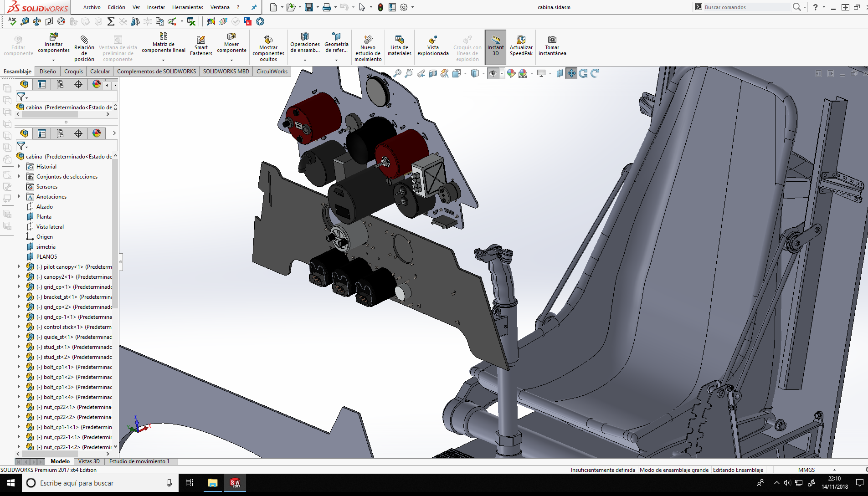This screenshot has height=496, width=868.
Task: Open the Windows Start menu
Action: coord(11,483)
